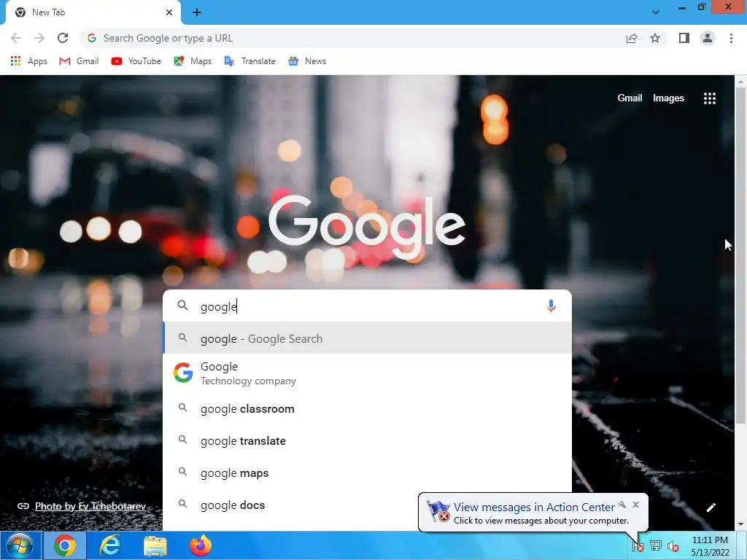
Task: Select the 'google maps' suggestion
Action: point(368,472)
